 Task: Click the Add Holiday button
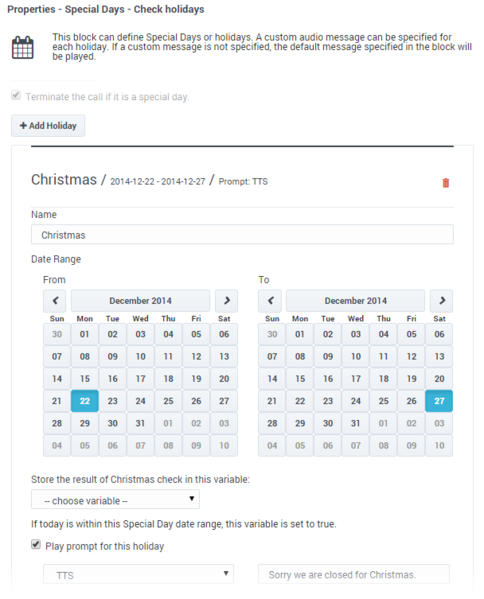coord(48,126)
